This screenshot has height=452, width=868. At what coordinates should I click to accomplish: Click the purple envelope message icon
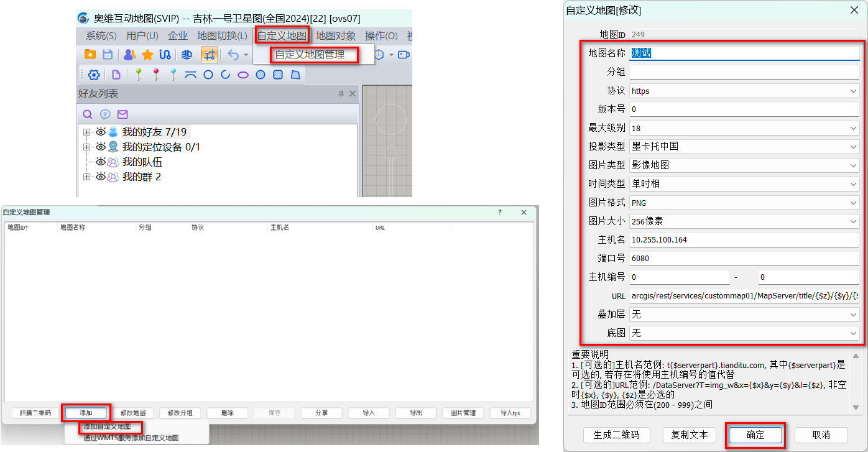[122, 114]
